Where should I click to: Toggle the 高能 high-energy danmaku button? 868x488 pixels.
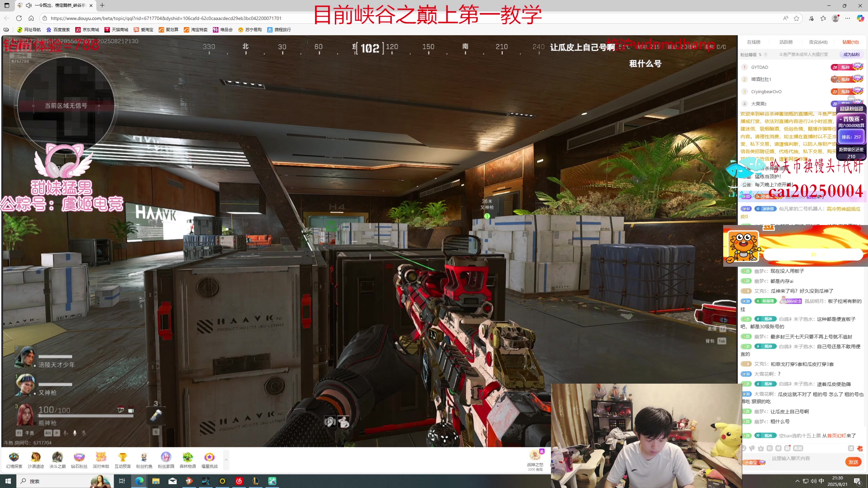click(798, 448)
